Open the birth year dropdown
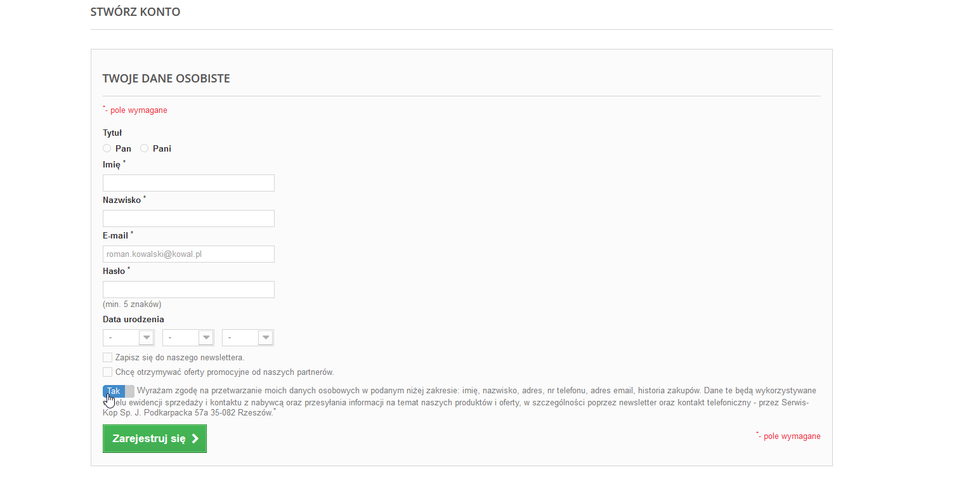 (x=248, y=337)
